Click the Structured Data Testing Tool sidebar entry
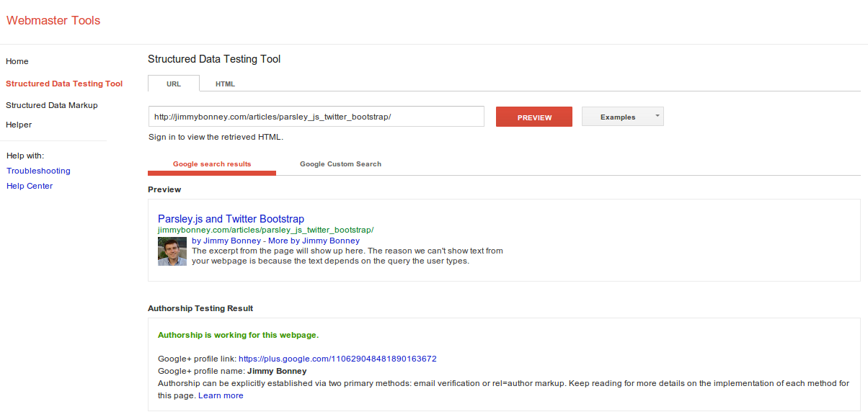Viewport: 868px width, 417px height. click(x=64, y=84)
